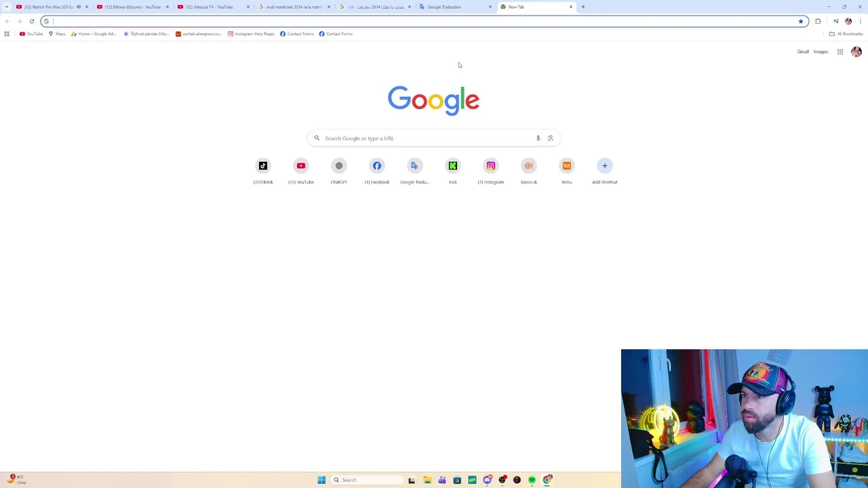Screen dimensions: 868x488
Task: Mute the Wahch Pro Max tab audio
Action: click(79, 7)
